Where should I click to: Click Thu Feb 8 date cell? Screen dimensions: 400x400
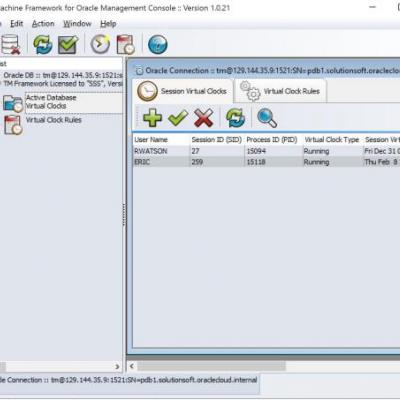tap(382, 162)
